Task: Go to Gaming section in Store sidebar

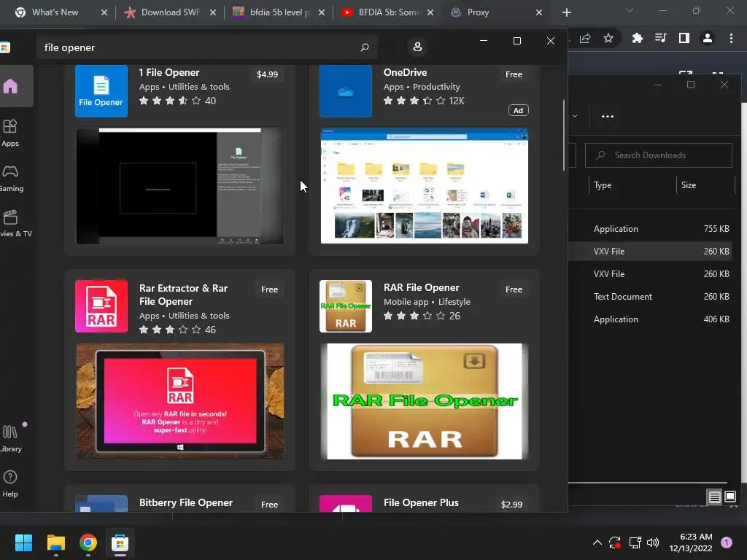Action: tap(10, 179)
